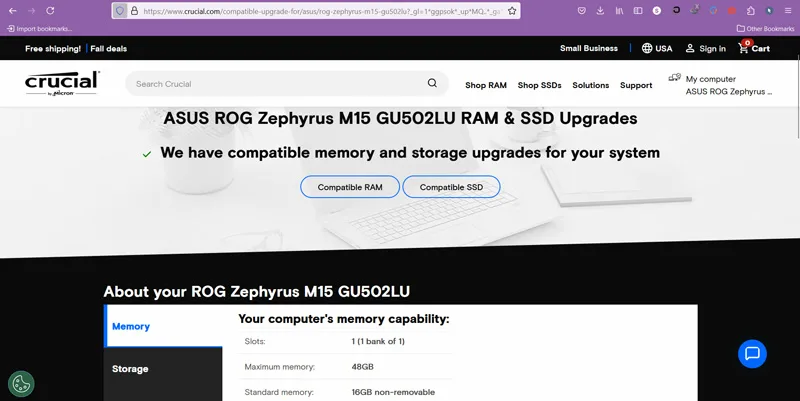Open the Other Bookmarks folder
The image size is (800, 401).
click(765, 29)
